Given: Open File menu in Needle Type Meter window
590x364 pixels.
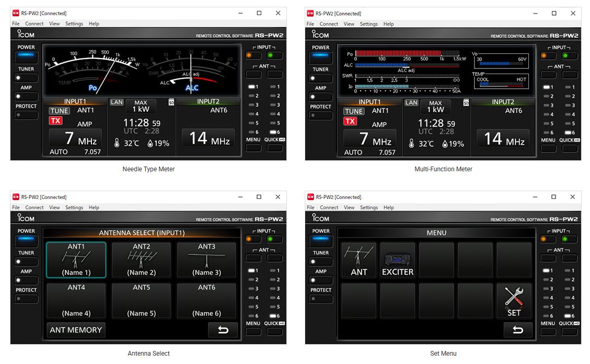Looking at the screenshot, I should [16, 24].
